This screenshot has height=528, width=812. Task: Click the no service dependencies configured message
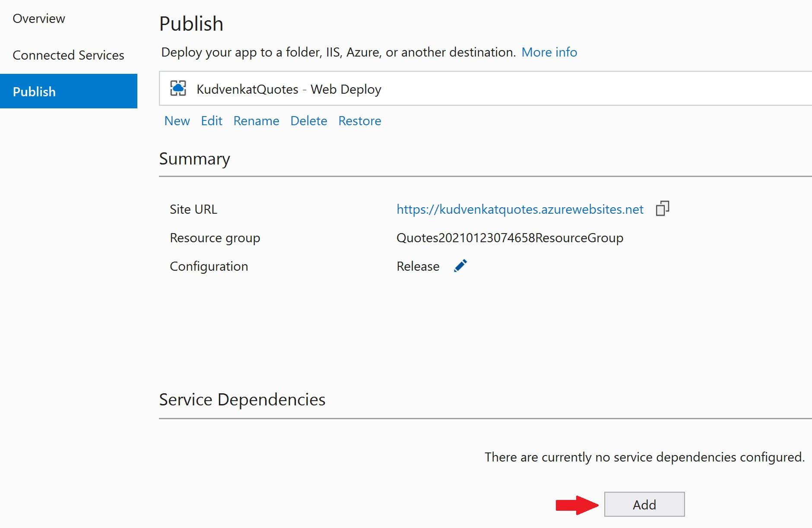(645, 457)
